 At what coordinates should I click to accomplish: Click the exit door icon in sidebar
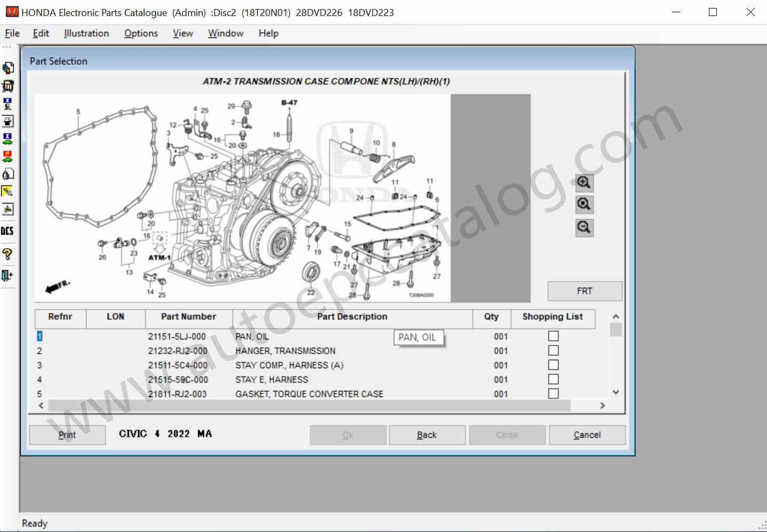pos(7,275)
